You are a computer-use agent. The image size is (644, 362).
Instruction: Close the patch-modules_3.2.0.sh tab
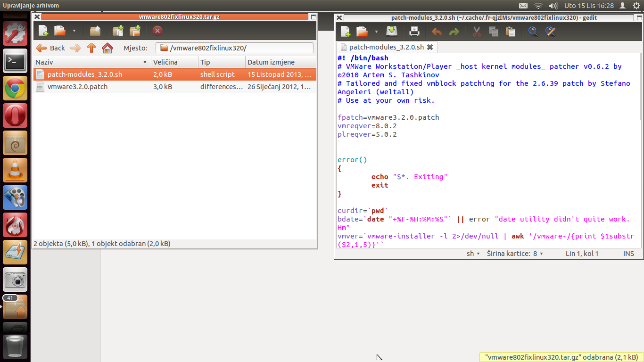coord(430,47)
